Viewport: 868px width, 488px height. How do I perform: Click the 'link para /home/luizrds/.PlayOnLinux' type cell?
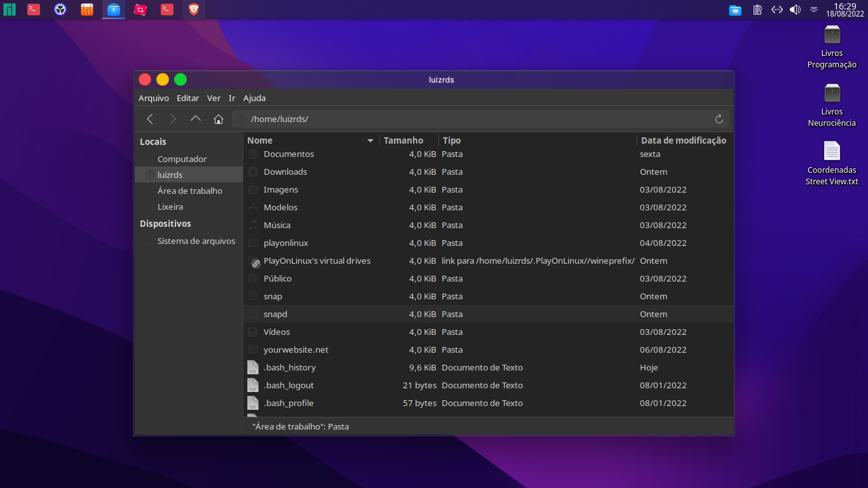click(x=538, y=261)
